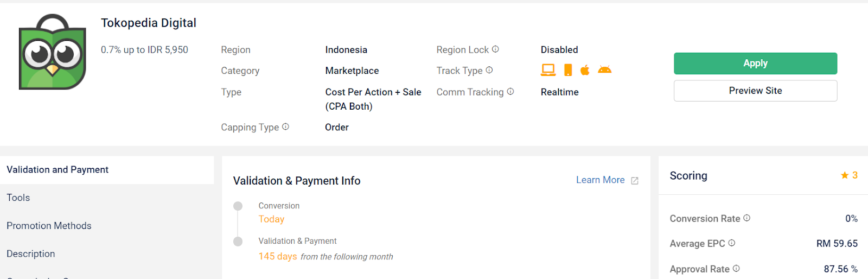Click the Cost Per Action + Sale type value
The width and height of the screenshot is (868, 279).
point(373,99)
